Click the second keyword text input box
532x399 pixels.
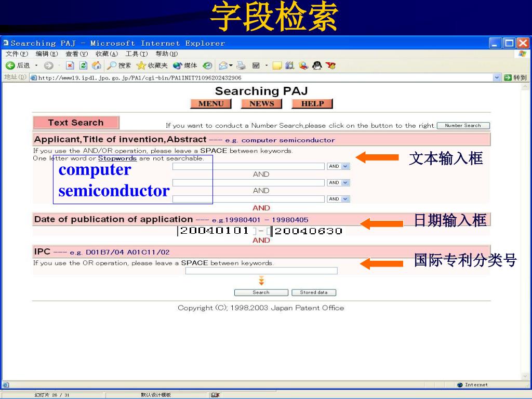[248, 182]
